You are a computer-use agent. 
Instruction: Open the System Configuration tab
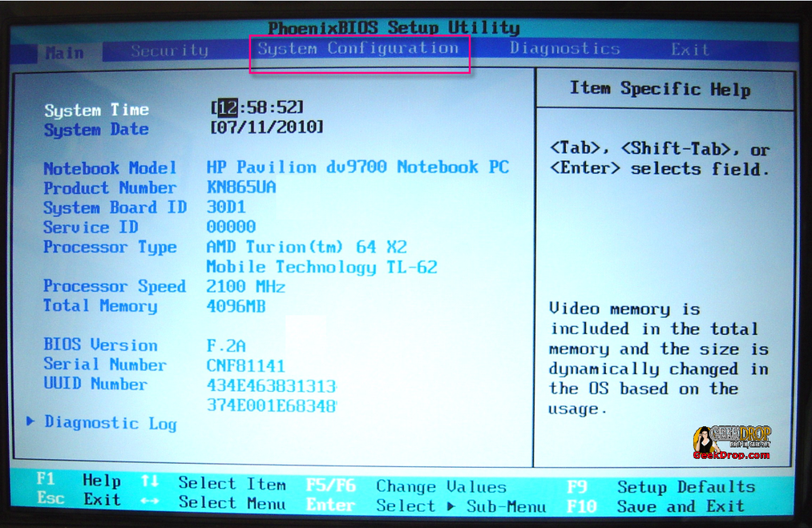point(358,49)
